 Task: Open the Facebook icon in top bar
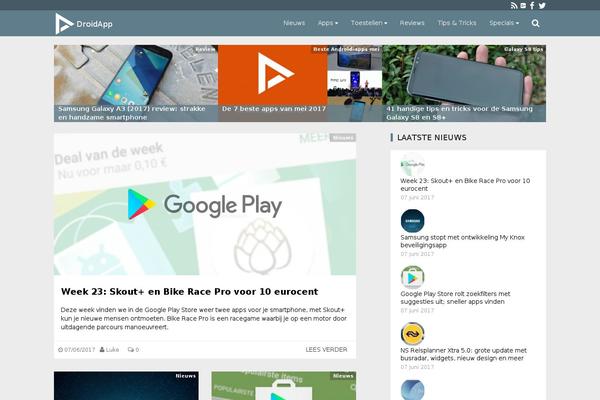[x=532, y=6]
